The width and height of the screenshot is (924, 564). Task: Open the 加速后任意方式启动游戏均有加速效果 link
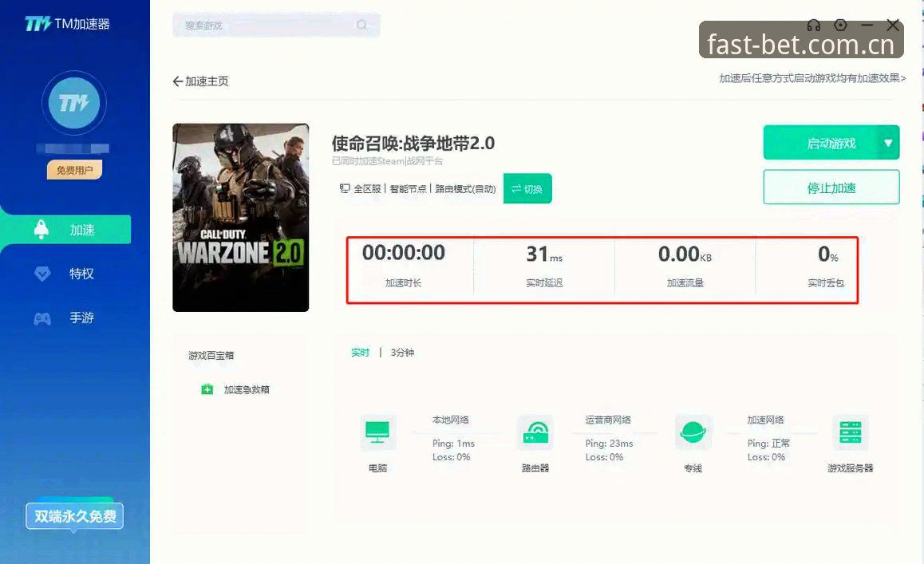[x=812, y=78]
